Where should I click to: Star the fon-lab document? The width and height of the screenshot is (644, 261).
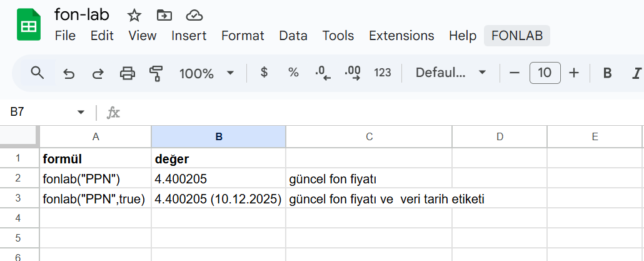(134, 15)
